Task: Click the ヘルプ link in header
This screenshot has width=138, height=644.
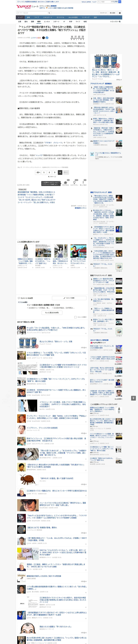Action: tap(94, 2)
